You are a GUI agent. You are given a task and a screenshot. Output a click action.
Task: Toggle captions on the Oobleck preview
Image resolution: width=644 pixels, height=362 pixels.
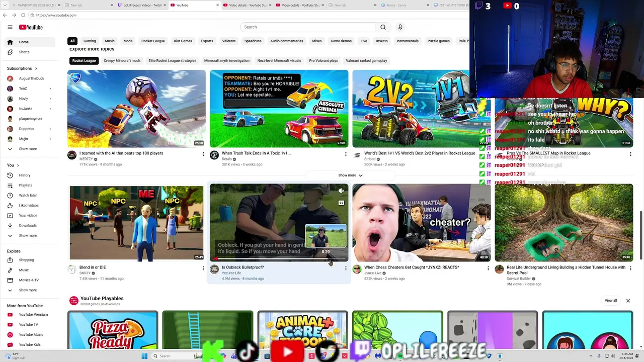341,203
